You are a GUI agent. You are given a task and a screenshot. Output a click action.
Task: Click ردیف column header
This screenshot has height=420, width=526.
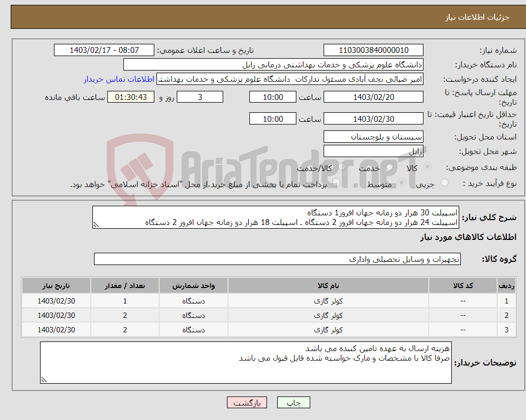506,286
